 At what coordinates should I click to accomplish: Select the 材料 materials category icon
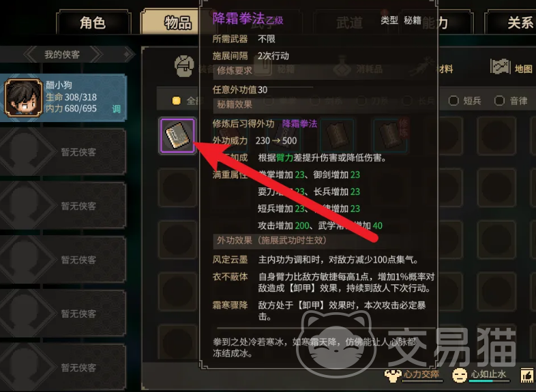(423, 67)
